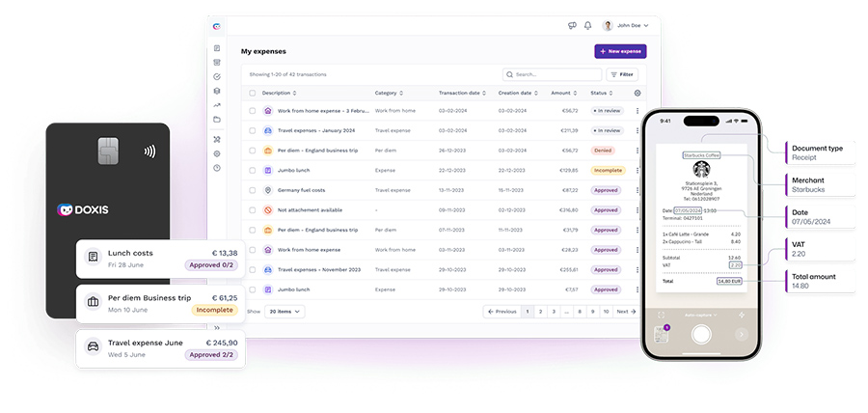This screenshot has height=413, width=868.
Task: Sort by the Transaction date column header
Action: coord(462,93)
